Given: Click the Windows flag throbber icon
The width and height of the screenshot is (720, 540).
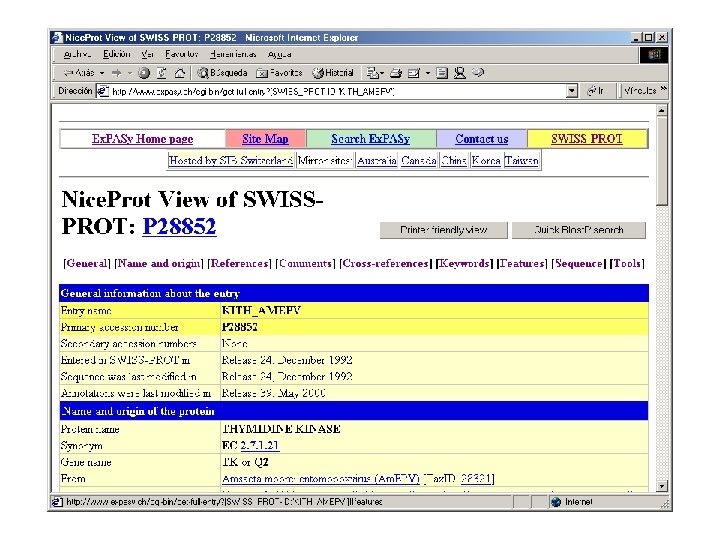Looking at the screenshot, I should point(654,55).
